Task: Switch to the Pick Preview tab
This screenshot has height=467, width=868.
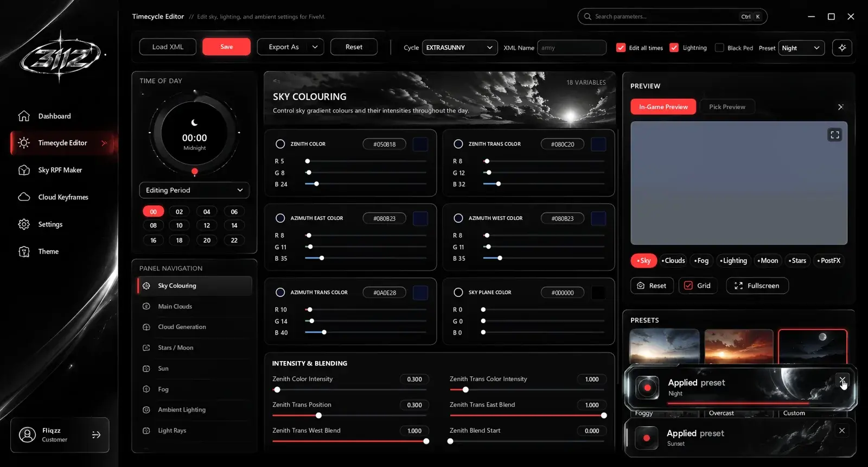Action: click(x=727, y=107)
